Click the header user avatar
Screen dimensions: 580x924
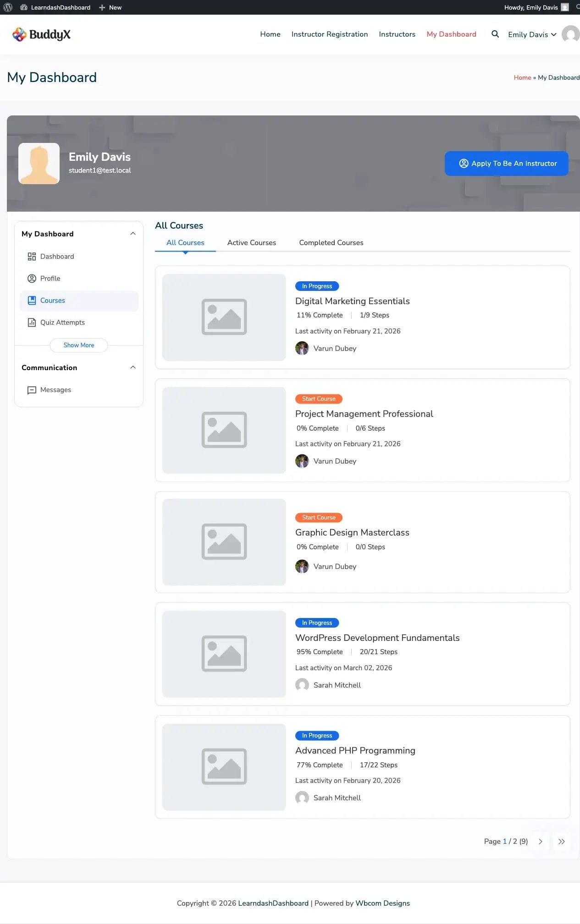point(571,34)
